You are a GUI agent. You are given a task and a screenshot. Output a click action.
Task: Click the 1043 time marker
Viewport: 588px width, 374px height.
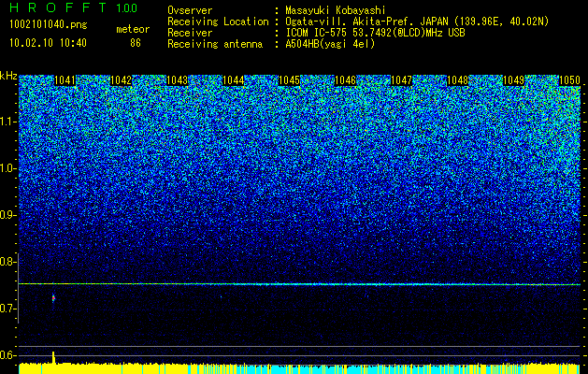[177, 80]
